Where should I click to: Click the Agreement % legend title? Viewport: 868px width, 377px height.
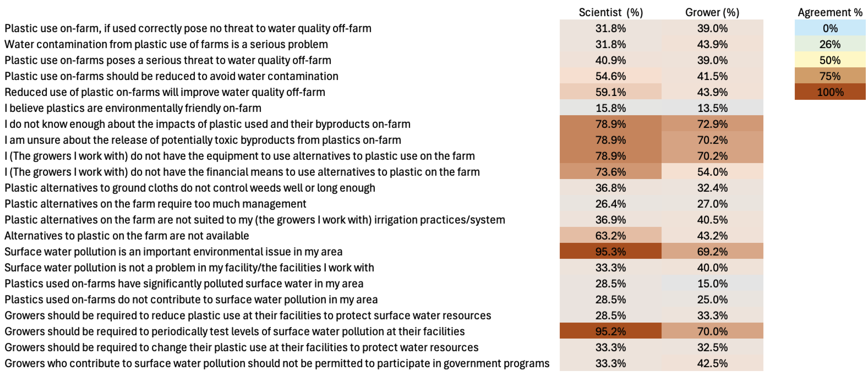click(830, 13)
